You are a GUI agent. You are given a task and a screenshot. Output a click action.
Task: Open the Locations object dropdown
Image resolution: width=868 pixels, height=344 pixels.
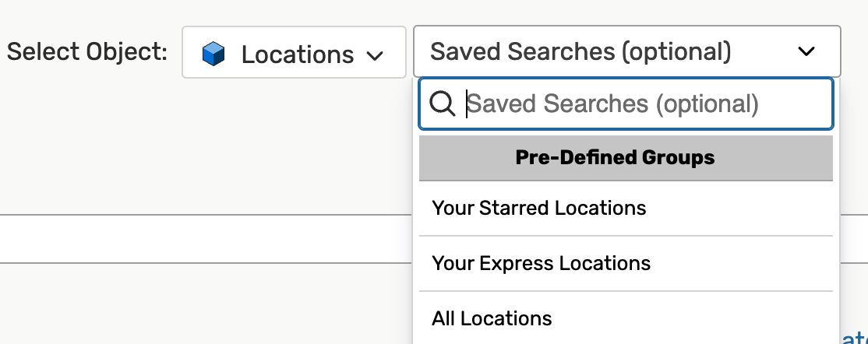click(x=294, y=53)
